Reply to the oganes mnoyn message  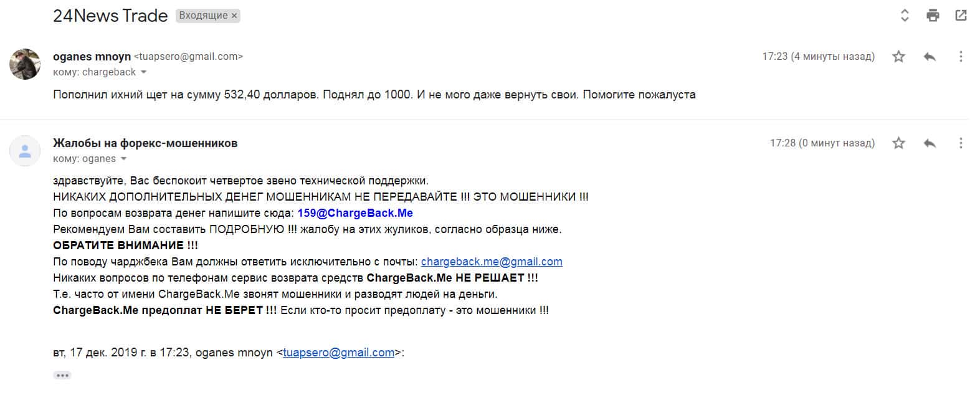(930, 57)
